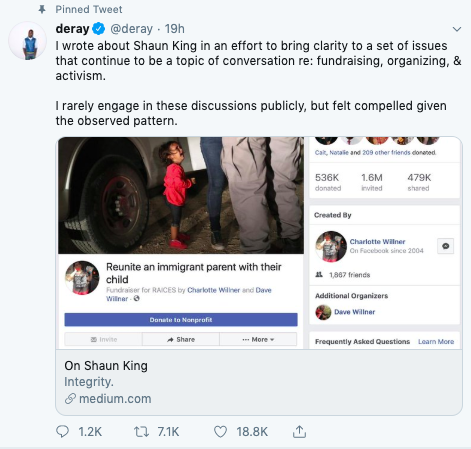Open deray's profile avatar

[28, 41]
